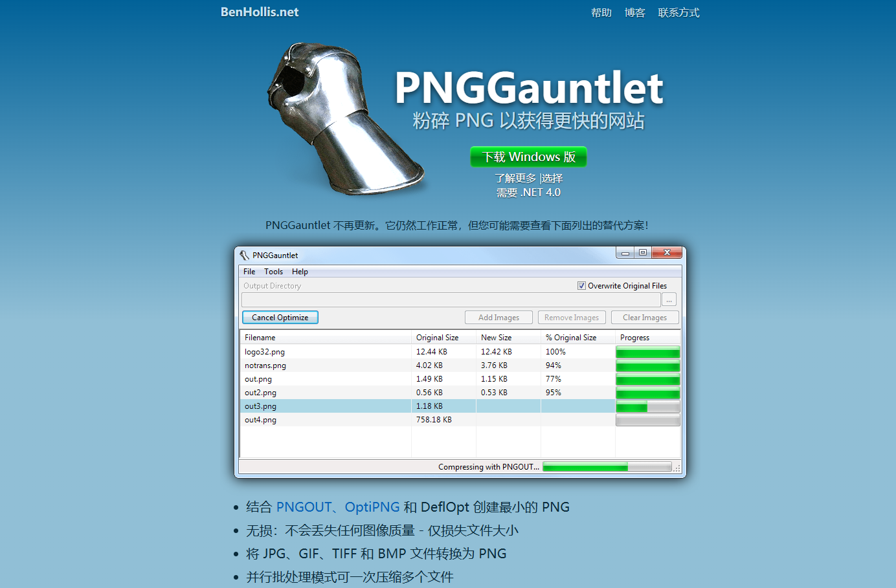Open the 联系方式 contact link
Screen dimensions: 896x588
[x=678, y=12]
